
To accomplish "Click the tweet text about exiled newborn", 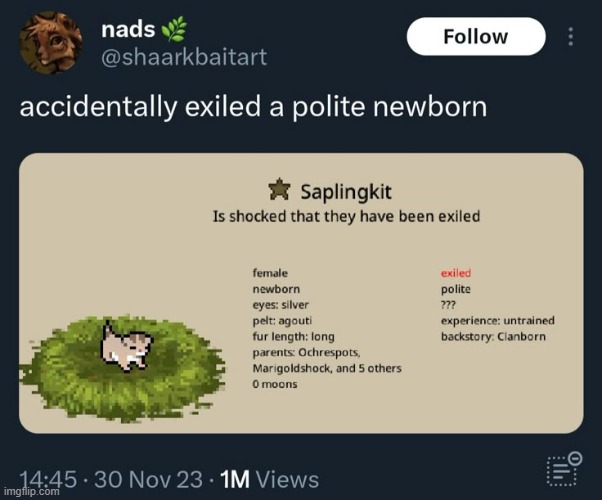I will click(253, 106).
